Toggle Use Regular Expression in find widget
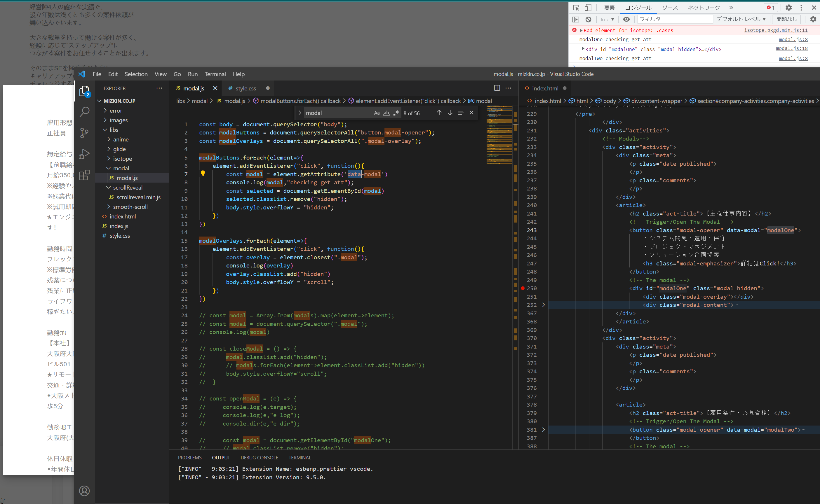The width and height of the screenshot is (820, 504). pyautogui.click(x=396, y=113)
